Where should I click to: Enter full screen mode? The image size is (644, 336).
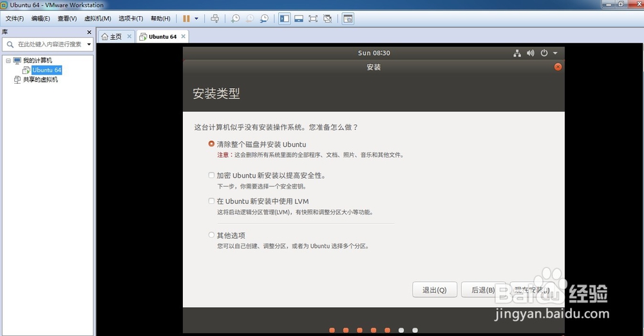(313, 19)
